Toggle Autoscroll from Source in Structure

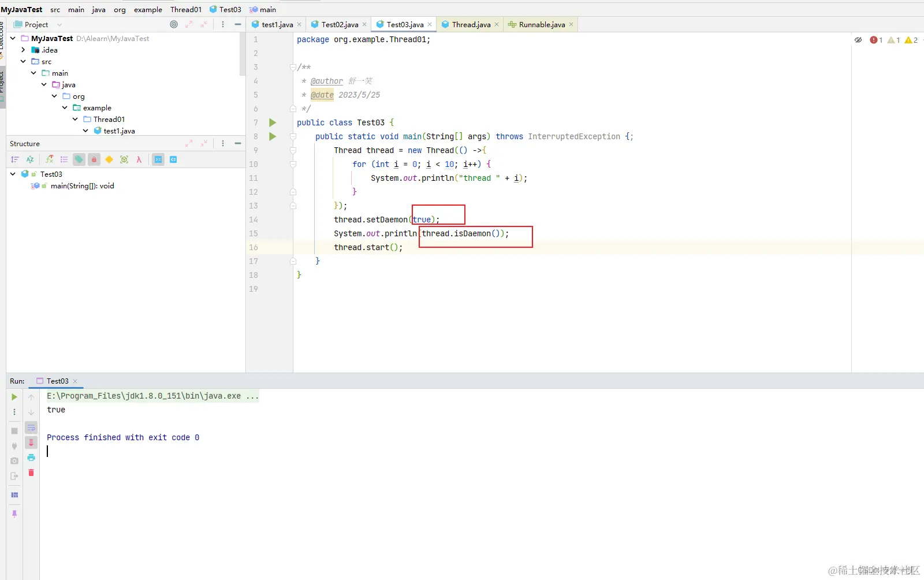[173, 159]
